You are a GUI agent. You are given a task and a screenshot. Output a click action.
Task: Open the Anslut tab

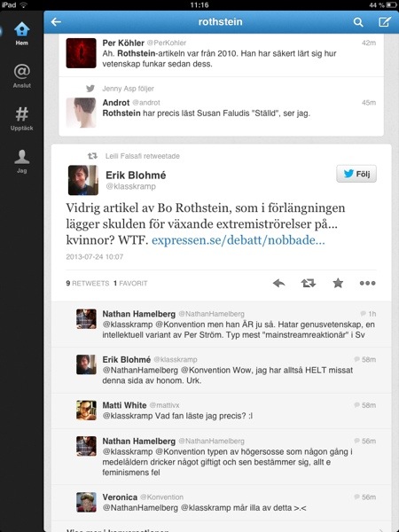[x=21, y=76]
